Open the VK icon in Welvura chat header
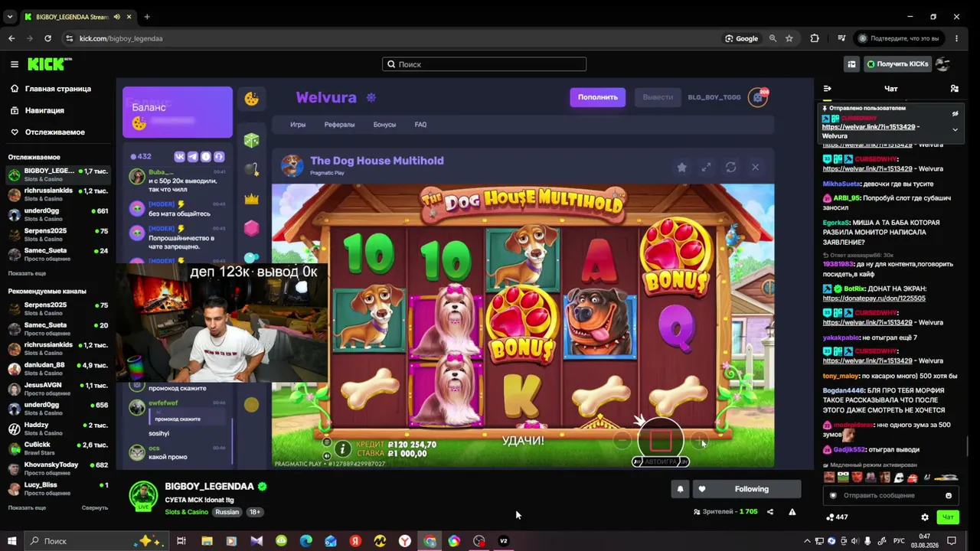The height and width of the screenshot is (551, 980). 180,157
